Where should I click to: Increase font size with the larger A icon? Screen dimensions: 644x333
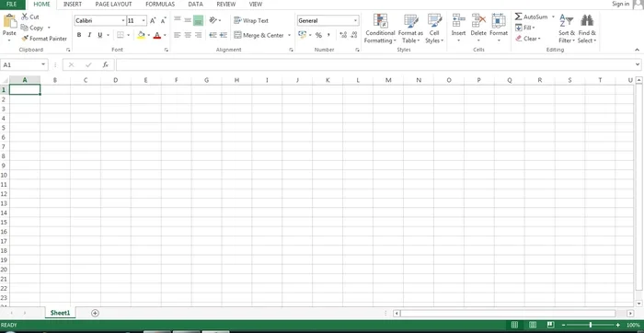click(x=153, y=20)
